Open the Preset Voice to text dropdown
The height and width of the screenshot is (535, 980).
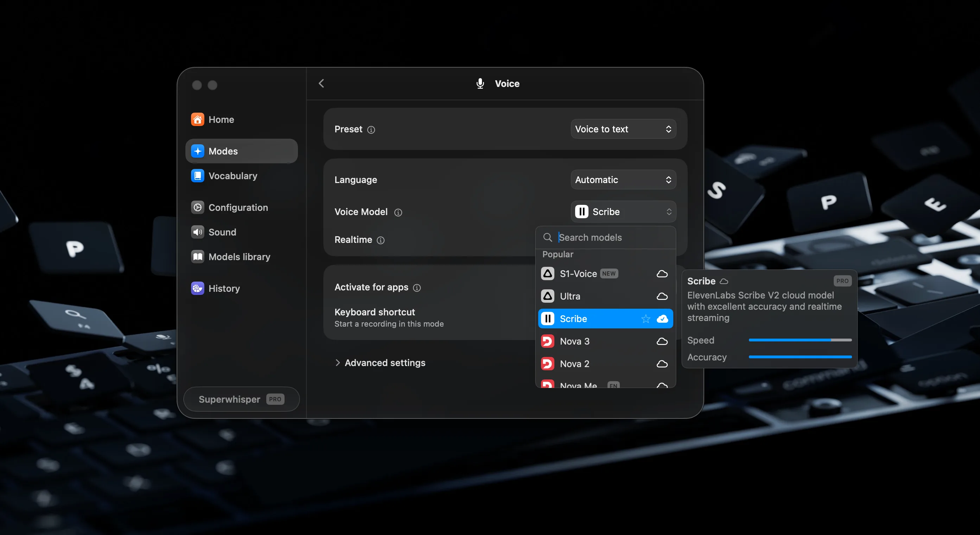(623, 129)
